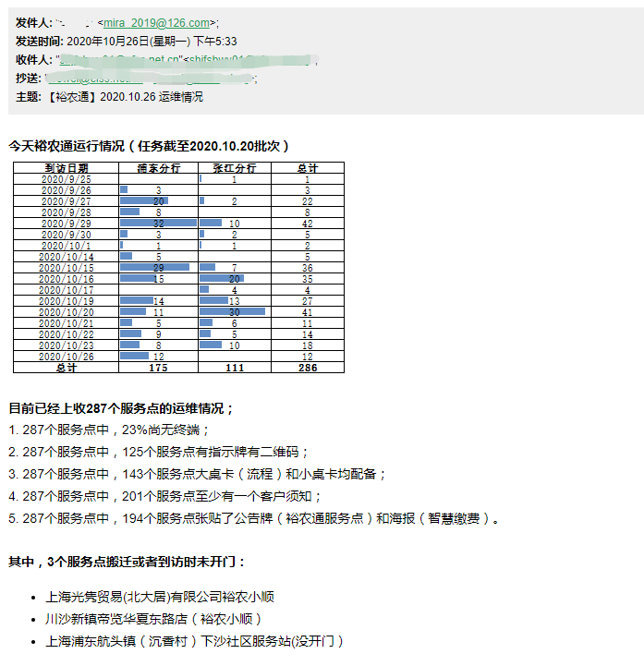This screenshot has width=644, height=666.
Task: Select the date cell 2020/10/26
Action: pos(67,357)
